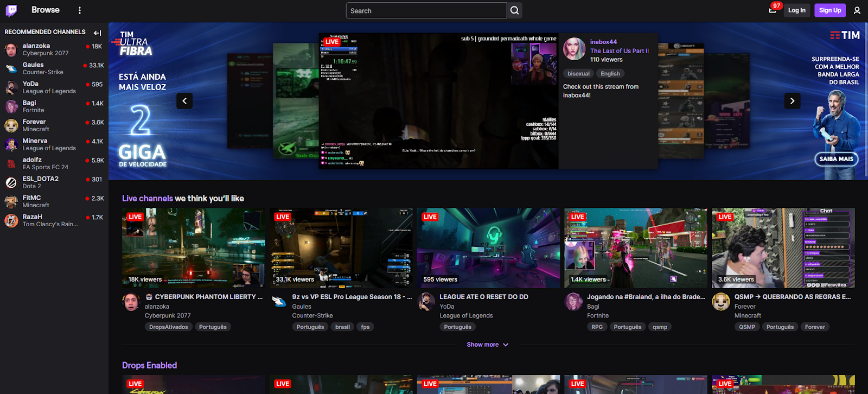
Task: Open Drops Enabled section link
Action: click(x=150, y=365)
